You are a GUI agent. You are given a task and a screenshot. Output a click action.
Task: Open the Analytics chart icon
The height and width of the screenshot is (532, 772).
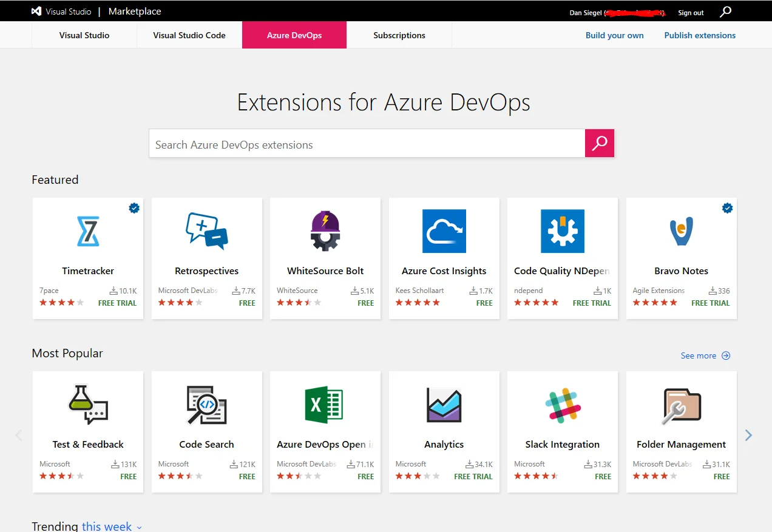[444, 405]
